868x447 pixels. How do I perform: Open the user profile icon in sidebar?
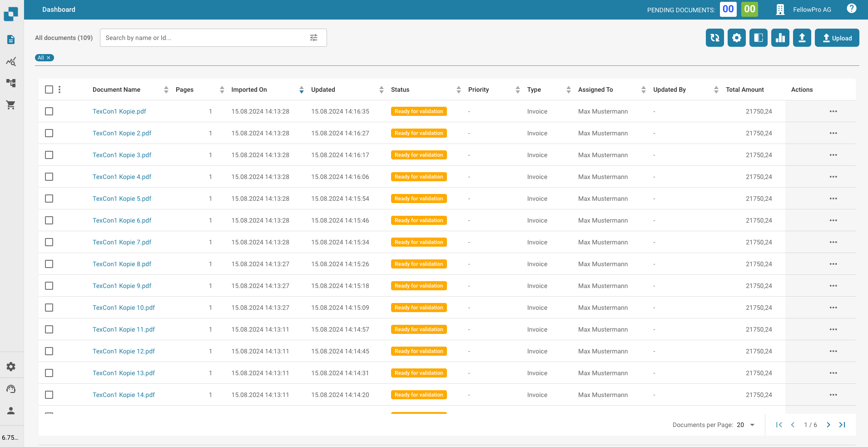point(11,411)
